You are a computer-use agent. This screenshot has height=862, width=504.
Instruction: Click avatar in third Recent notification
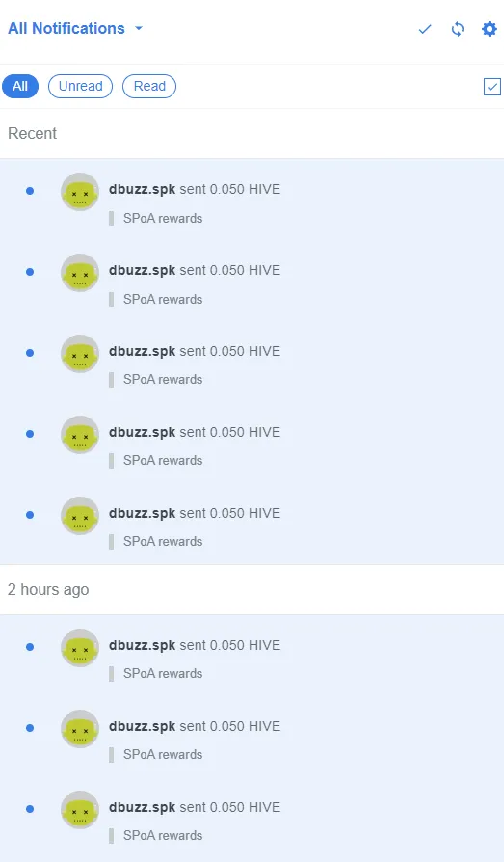pyautogui.click(x=80, y=354)
